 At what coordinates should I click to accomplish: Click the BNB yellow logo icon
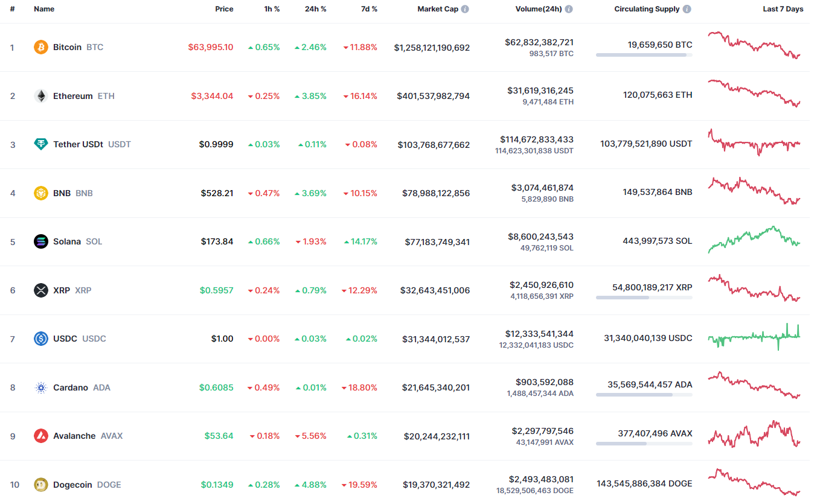click(x=41, y=193)
